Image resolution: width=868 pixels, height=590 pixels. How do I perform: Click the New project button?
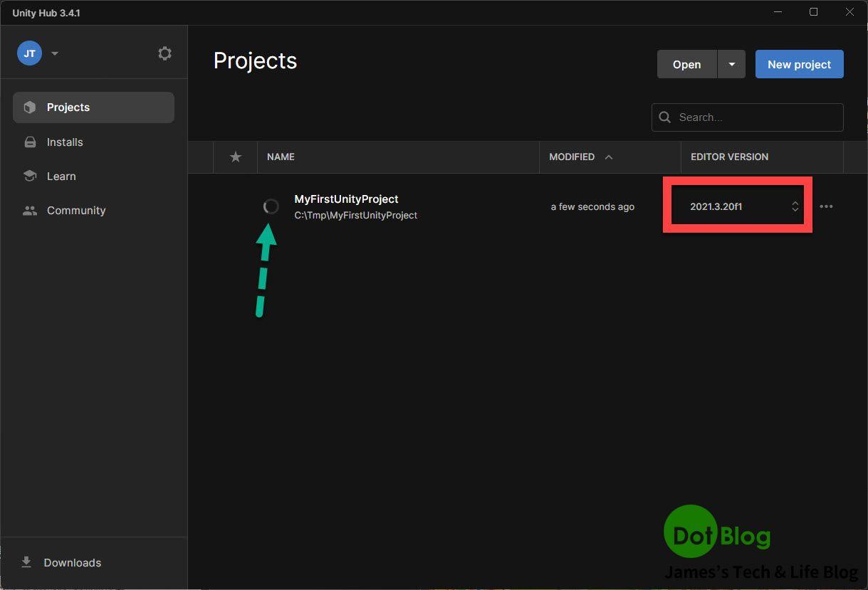coord(799,64)
